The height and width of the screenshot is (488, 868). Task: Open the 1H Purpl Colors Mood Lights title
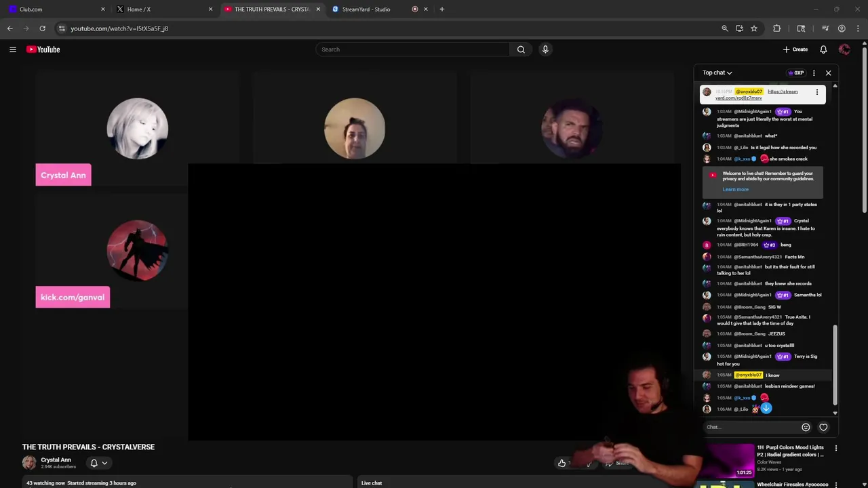coord(790,451)
